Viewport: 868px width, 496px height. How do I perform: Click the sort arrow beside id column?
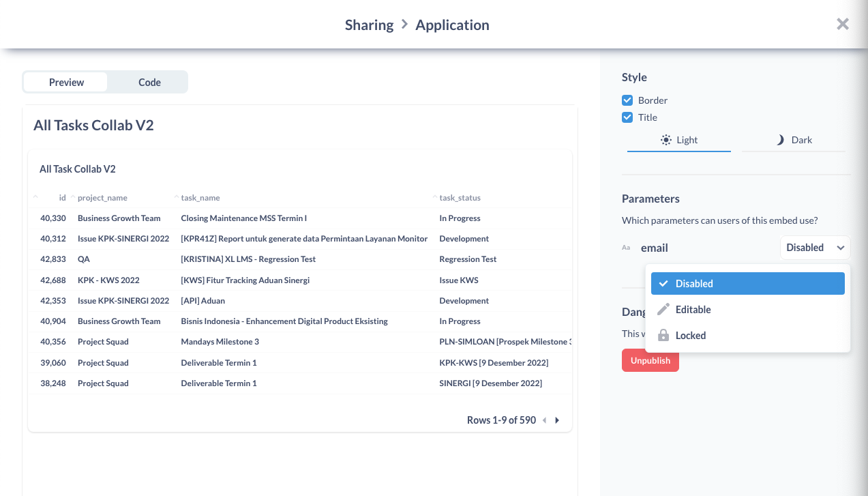tap(35, 197)
